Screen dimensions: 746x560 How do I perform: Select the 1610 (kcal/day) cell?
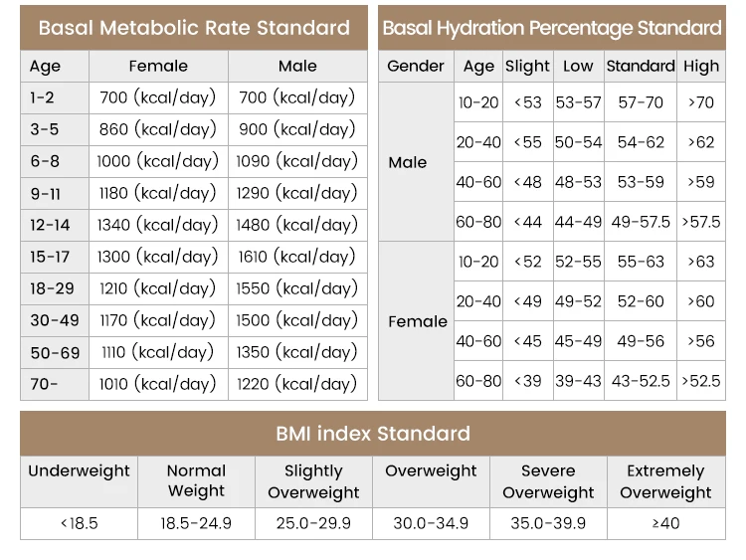296,257
